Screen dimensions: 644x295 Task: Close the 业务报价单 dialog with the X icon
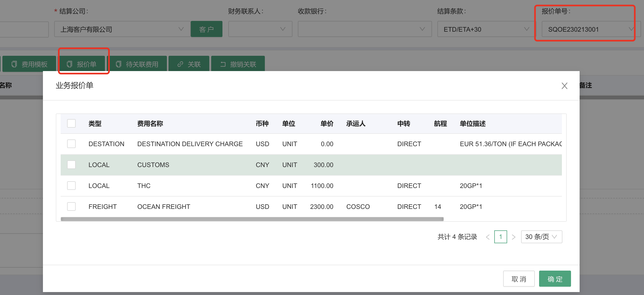click(x=564, y=86)
